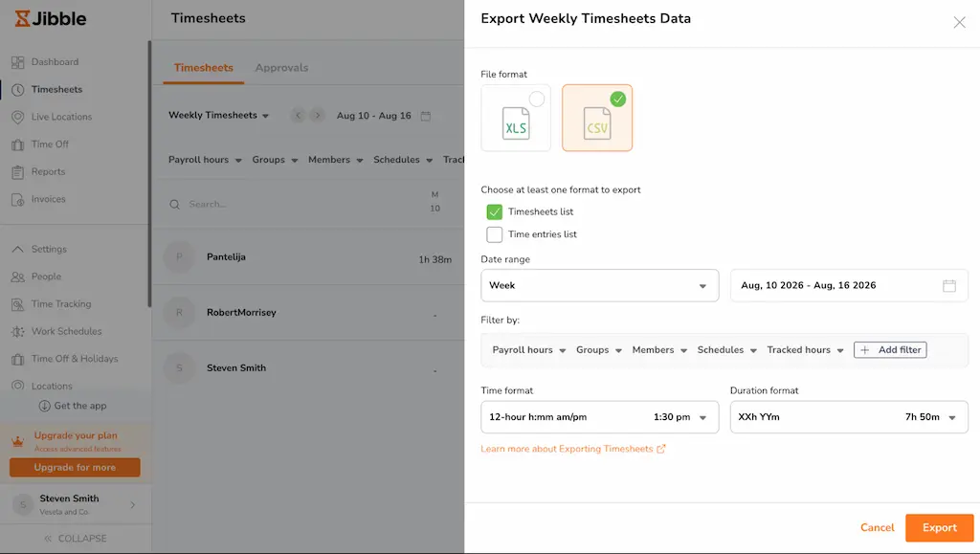Open the Time format dropdown
Viewport: 980px width, 554px height.
coord(599,417)
